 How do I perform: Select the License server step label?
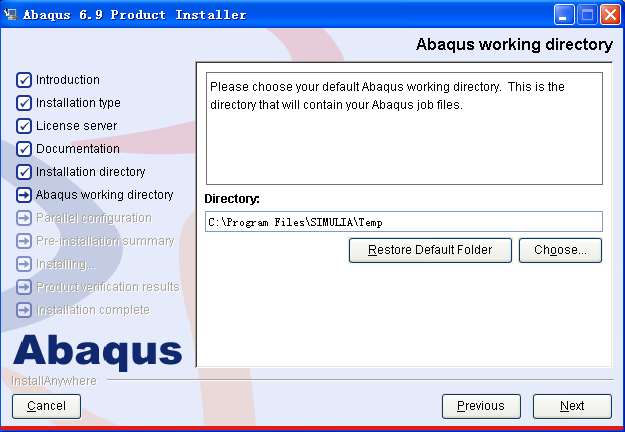point(77,126)
